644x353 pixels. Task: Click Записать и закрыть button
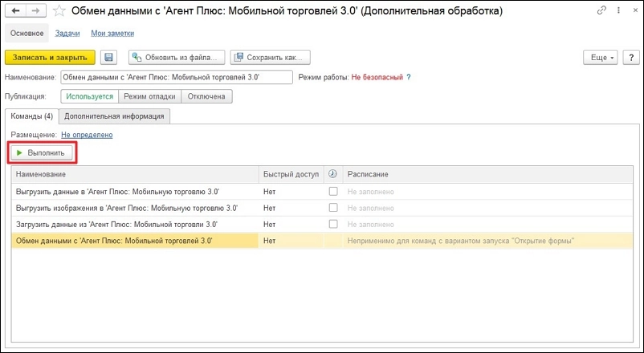pos(50,58)
